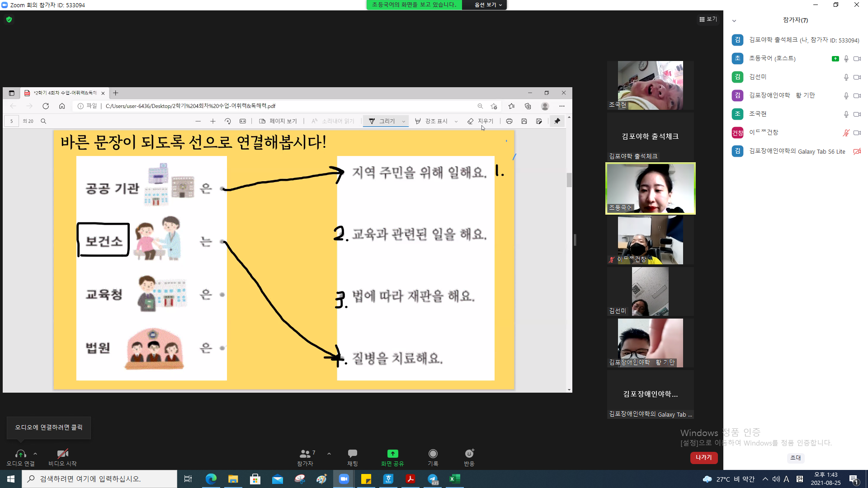Click the 참가자 participants icon in toolbar
Image resolution: width=868 pixels, height=488 pixels.
[x=305, y=453]
